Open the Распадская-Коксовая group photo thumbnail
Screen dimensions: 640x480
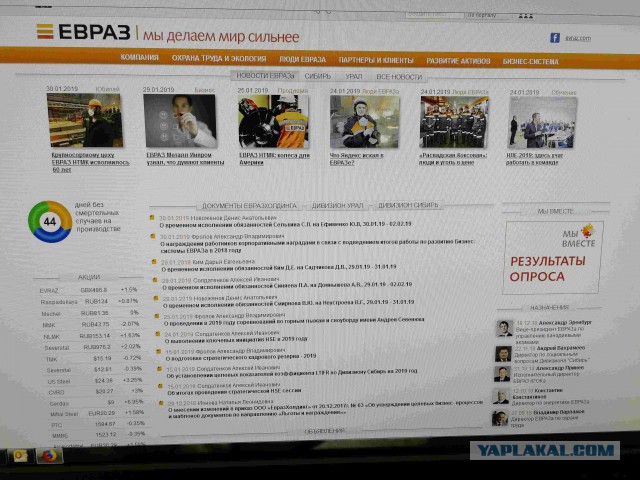[454, 122]
